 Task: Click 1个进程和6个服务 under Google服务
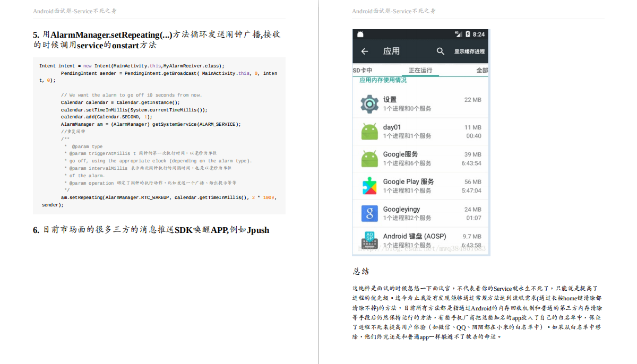(407, 163)
